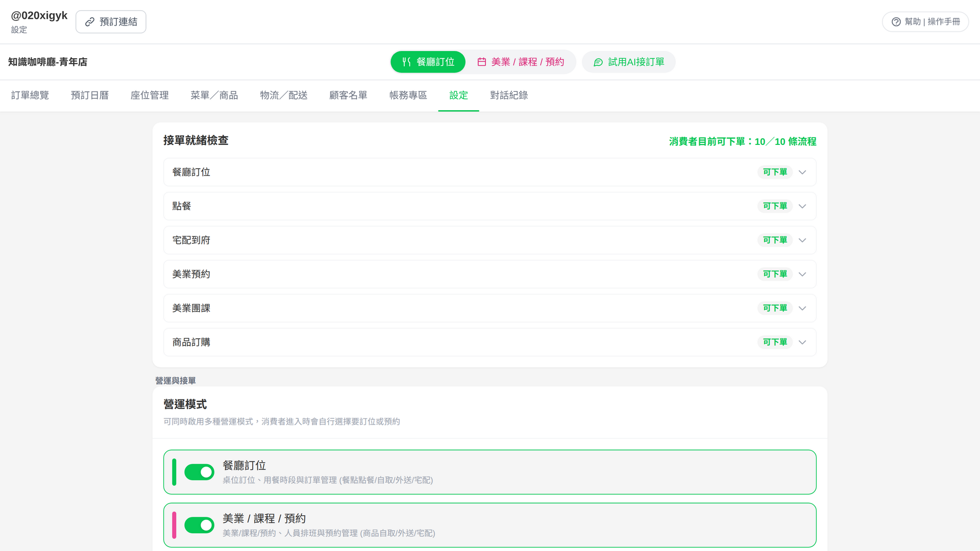Expand the 商品訂購 row chevron
This screenshot has width=980, height=551.
(802, 342)
